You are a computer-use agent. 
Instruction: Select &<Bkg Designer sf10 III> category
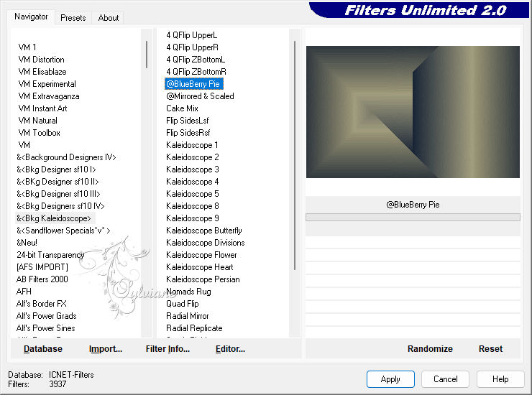tap(58, 194)
